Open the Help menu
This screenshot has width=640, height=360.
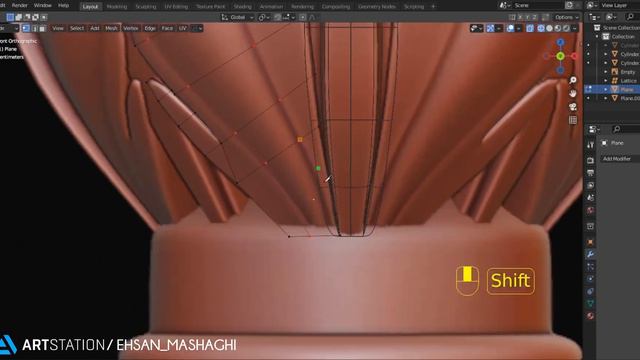click(63, 6)
